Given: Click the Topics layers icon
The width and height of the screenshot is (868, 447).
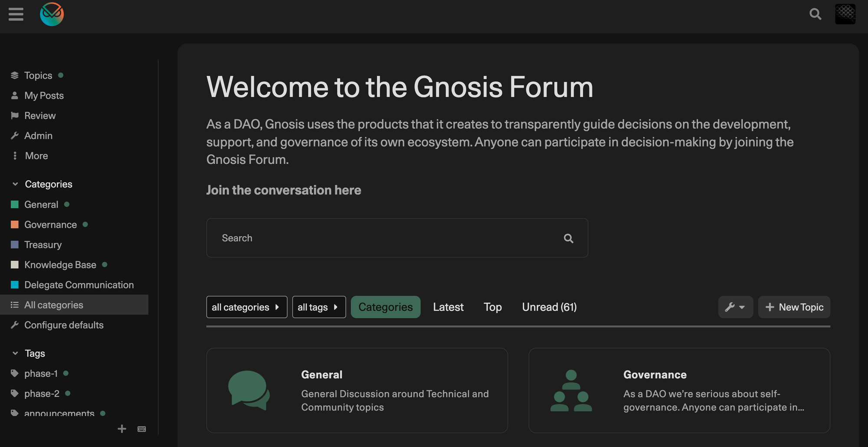Looking at the screenshot, I should click(x=15, y=76).
